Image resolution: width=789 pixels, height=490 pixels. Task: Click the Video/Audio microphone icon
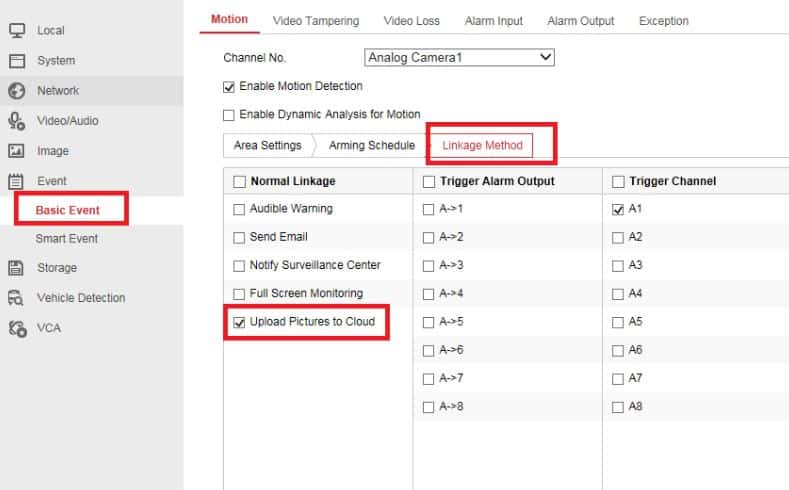coord(16,121)
